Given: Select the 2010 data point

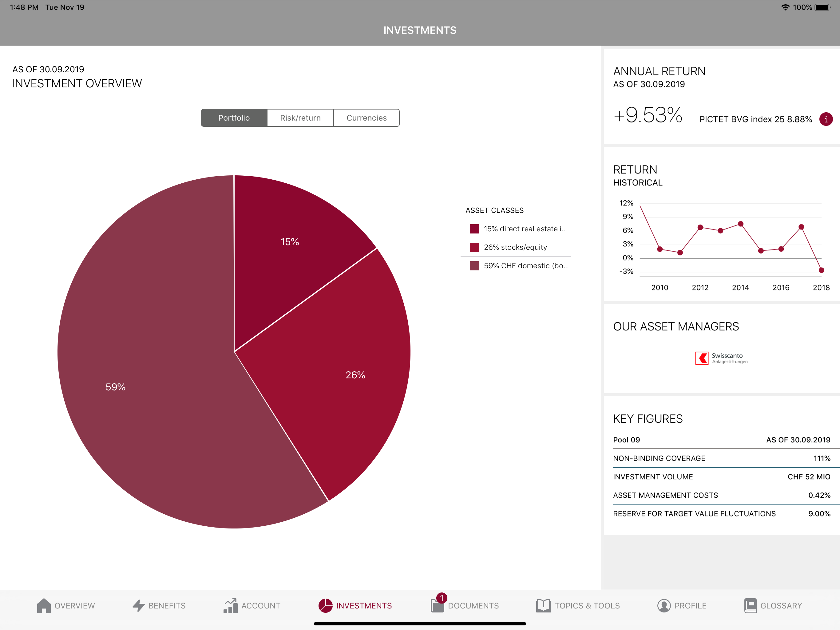Looking at the screenshot, I should click(660, 249).
